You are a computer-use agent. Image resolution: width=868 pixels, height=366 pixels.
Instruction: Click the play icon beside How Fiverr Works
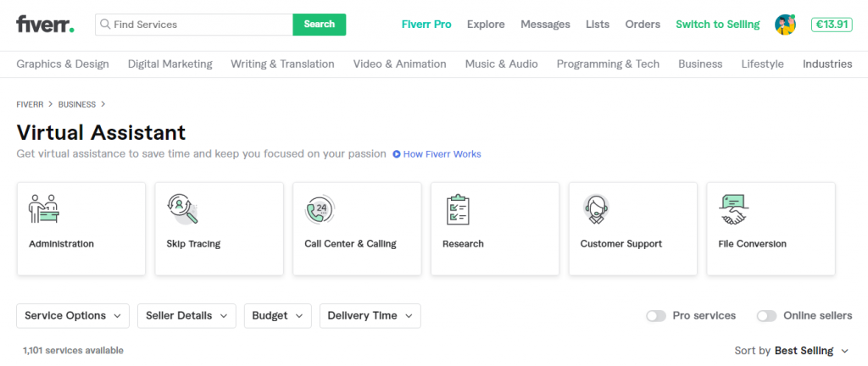coord(397,154)
